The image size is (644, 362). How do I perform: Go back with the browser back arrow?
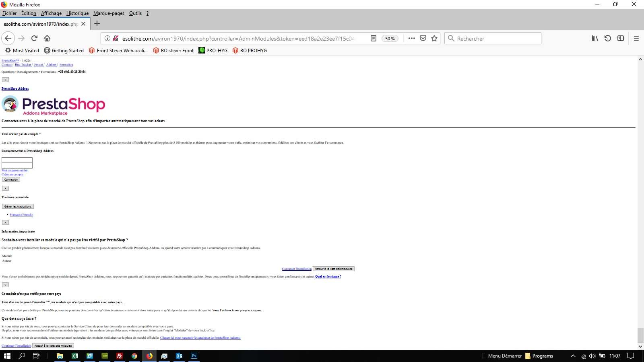click(8, 38)
